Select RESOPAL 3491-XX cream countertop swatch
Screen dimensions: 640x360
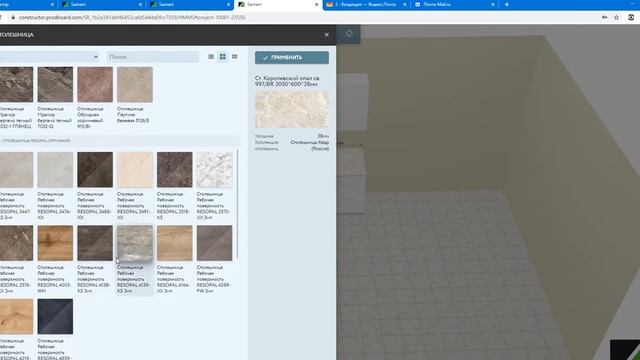[x=135, y=170]
